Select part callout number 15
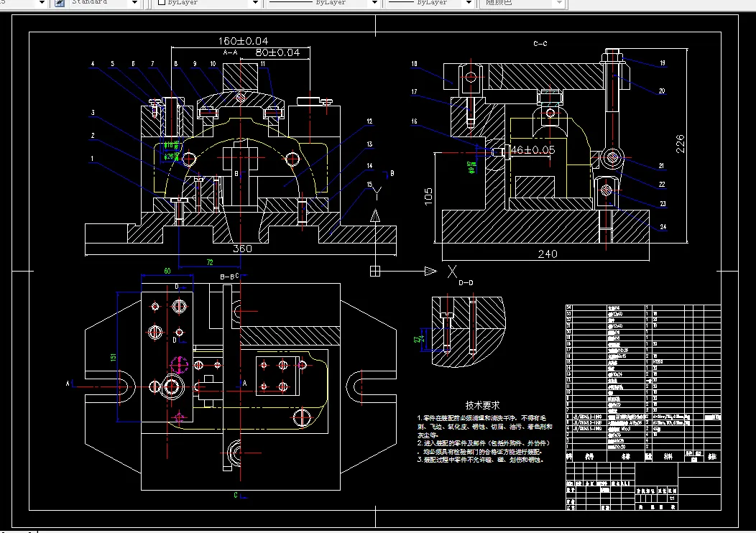 369,185
